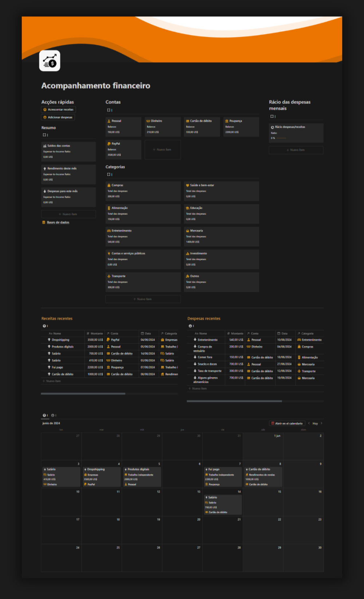
Task: Add Nuevo ítem under Rácio despesas card
Action: point(296,150)
